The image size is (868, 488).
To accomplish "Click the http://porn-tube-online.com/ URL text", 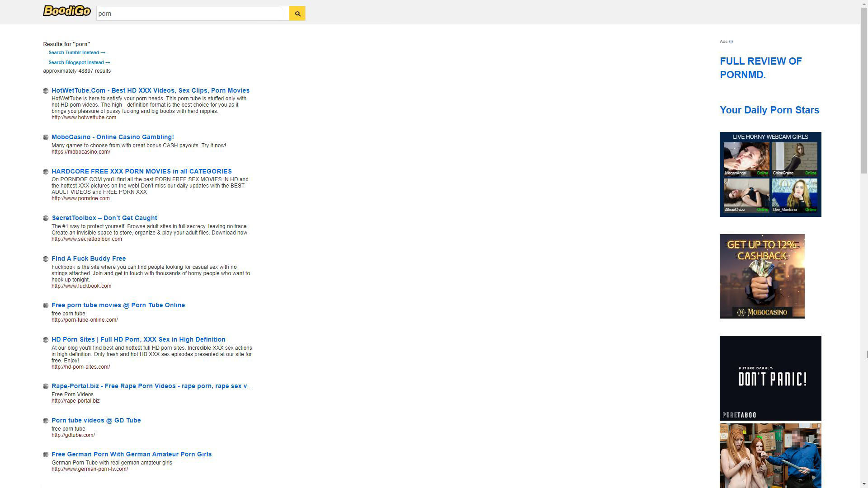I will (x=85, y=320).
